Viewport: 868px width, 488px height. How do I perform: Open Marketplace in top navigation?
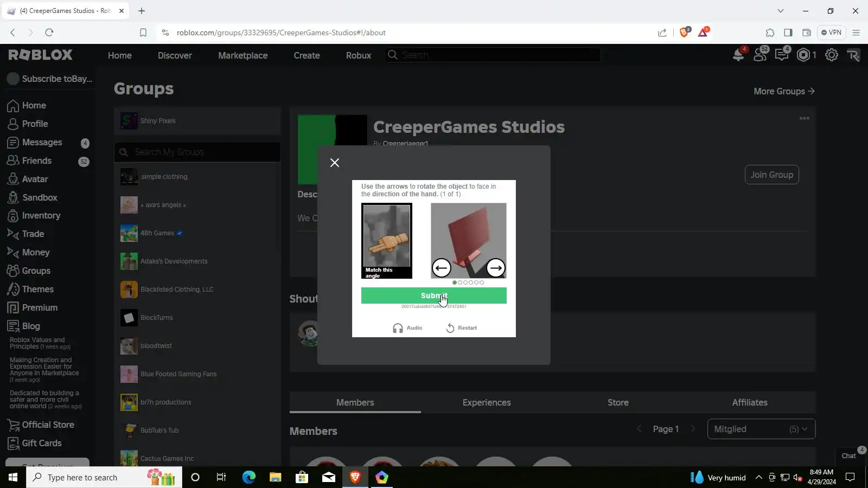pos(243,55)
